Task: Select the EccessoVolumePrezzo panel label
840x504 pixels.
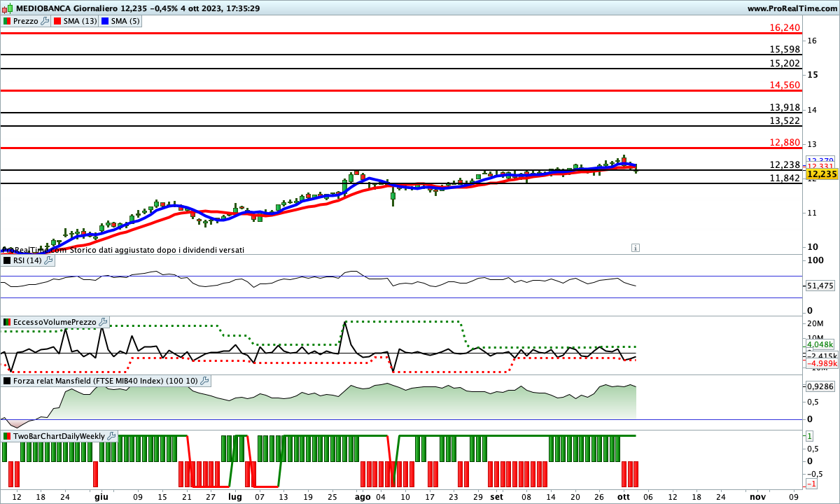Action: pyautogui.click(x=55, y=322)
